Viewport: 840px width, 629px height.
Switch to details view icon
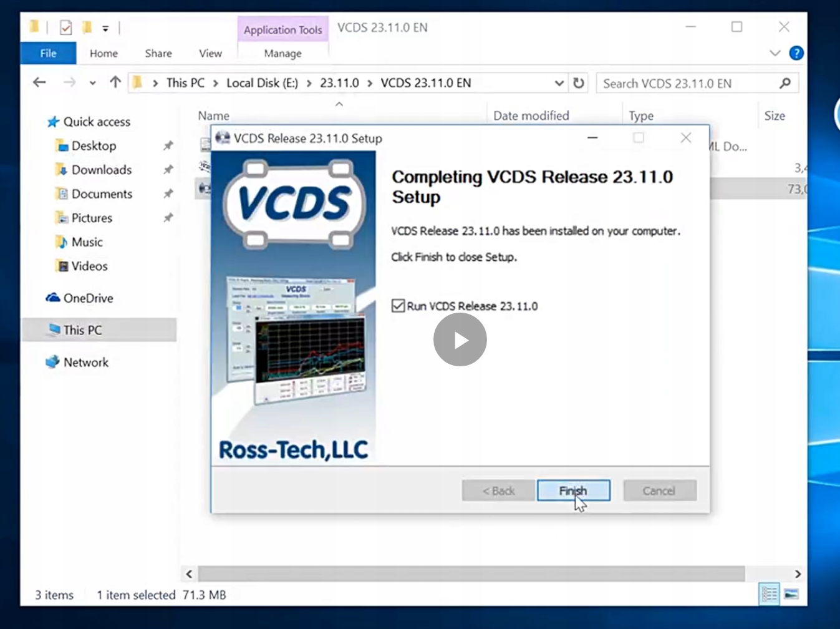[769, 593]
